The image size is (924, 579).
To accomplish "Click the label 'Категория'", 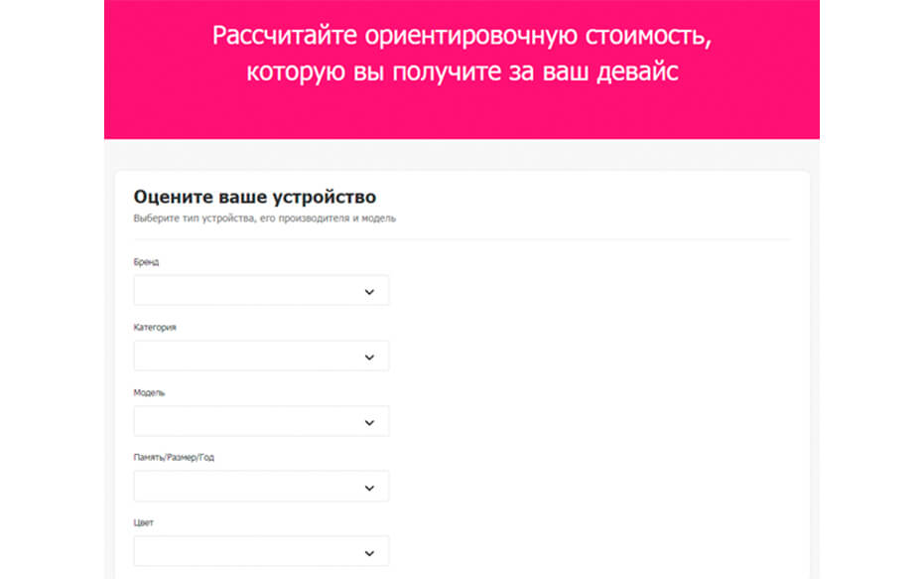I will pyautogui.click(x=155, y=327).
